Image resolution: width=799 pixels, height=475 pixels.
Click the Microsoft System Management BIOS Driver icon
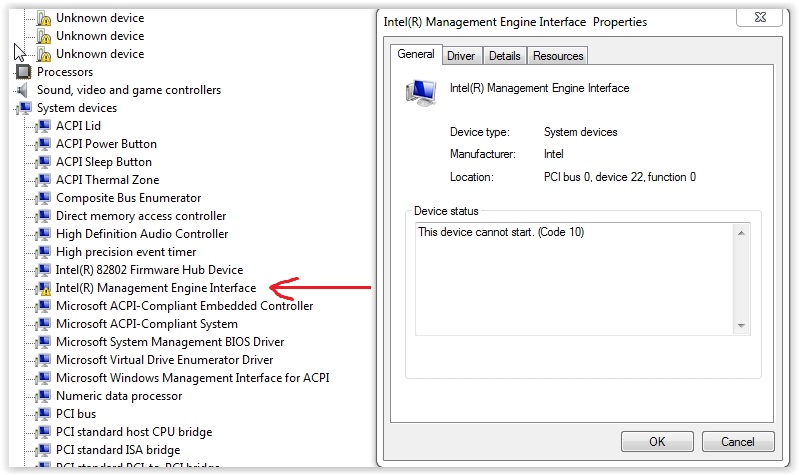[44, 342]
